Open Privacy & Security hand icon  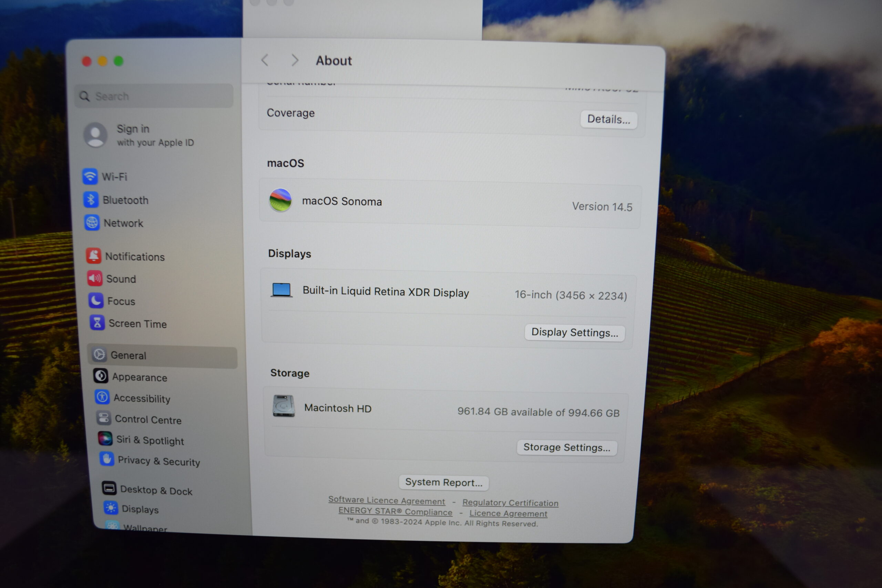(106, 460)
